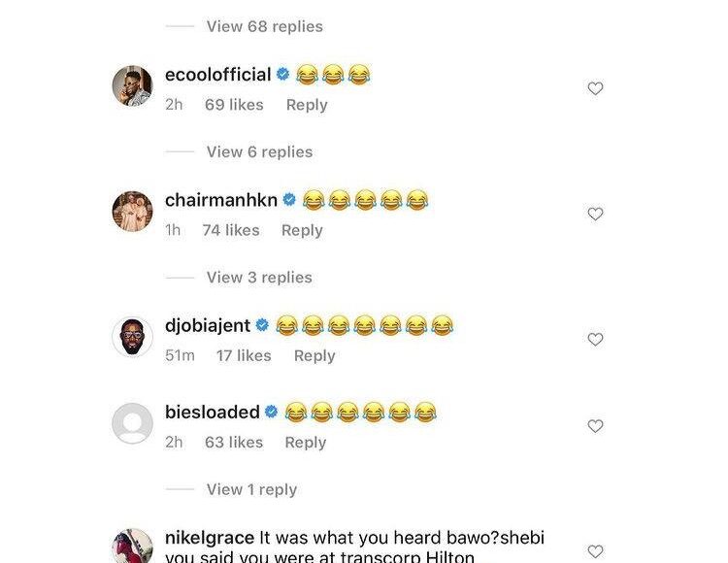
Task: Reply to ecoolofficial's comment
Action: click(307, 105)
